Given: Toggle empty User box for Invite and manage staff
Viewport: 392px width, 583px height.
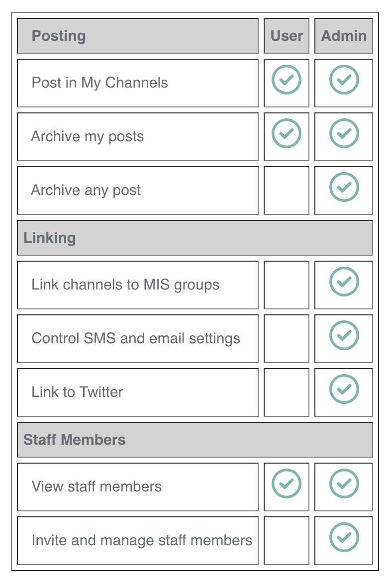Looking at the screenshot, I should (287, 541).
